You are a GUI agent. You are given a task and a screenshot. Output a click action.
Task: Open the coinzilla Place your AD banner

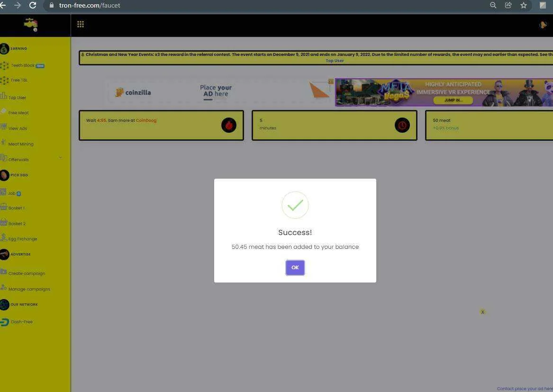pos(220,92)
